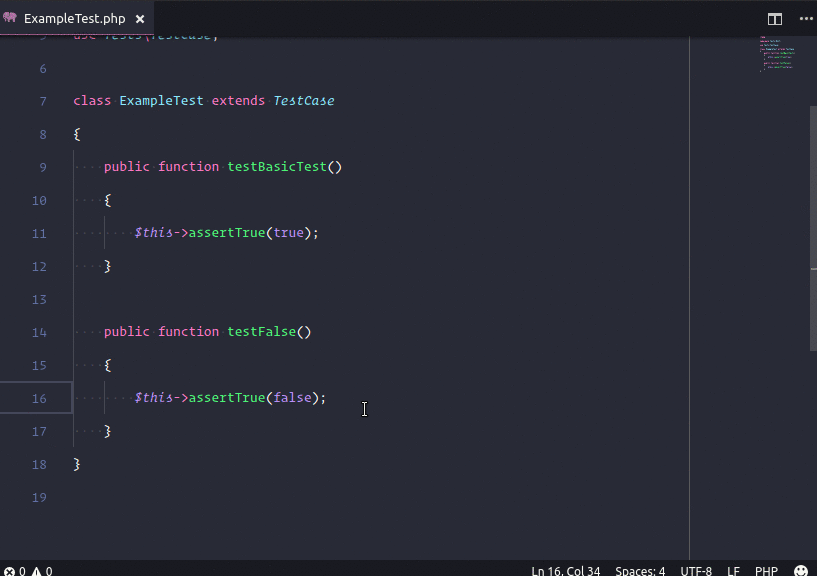Close the ExampleTest.php tab

point(140,19)
